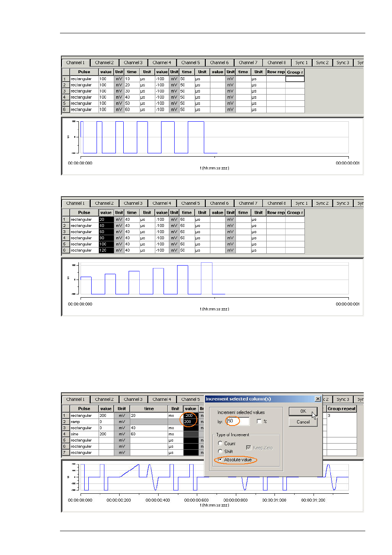This screenshot has width=392, height=555.
Task: Click time cell '20' in bottom table row 1
Action: point(149,416)
